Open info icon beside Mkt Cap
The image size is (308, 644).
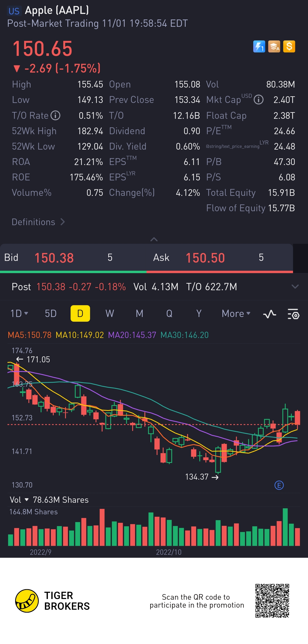tap(259, 100)
